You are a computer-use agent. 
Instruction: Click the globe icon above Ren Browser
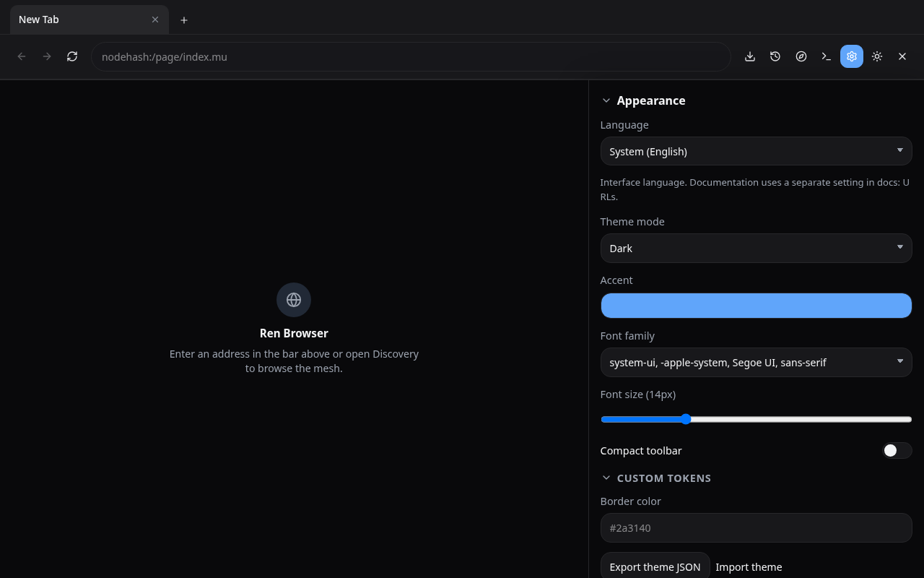click(x=294, y=300)
